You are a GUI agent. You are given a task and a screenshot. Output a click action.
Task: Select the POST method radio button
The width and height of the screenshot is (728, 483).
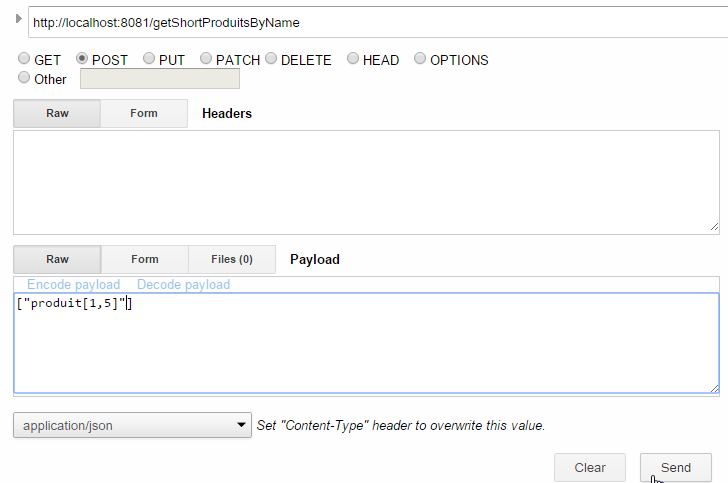pyautogui.click(x=82, y=60)
